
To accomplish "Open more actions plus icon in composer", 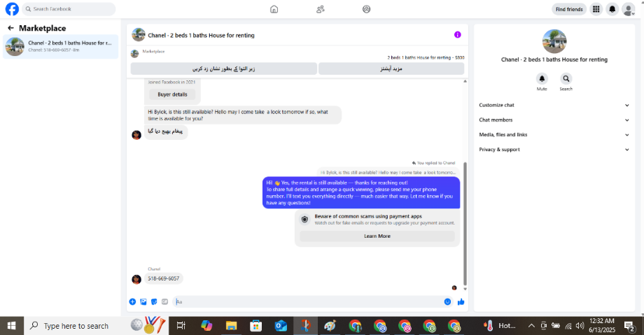I will coord(132,301).
